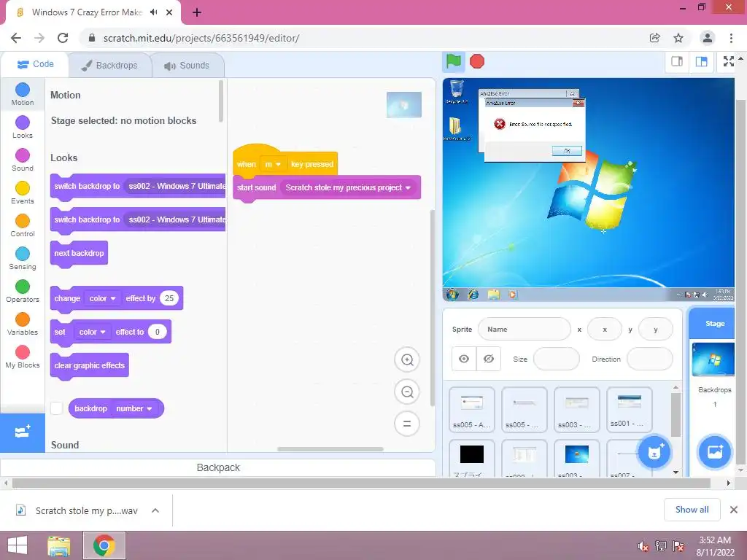Screen dimensions: 747x560
Task: Open a new browser tab
Action: 197,12
